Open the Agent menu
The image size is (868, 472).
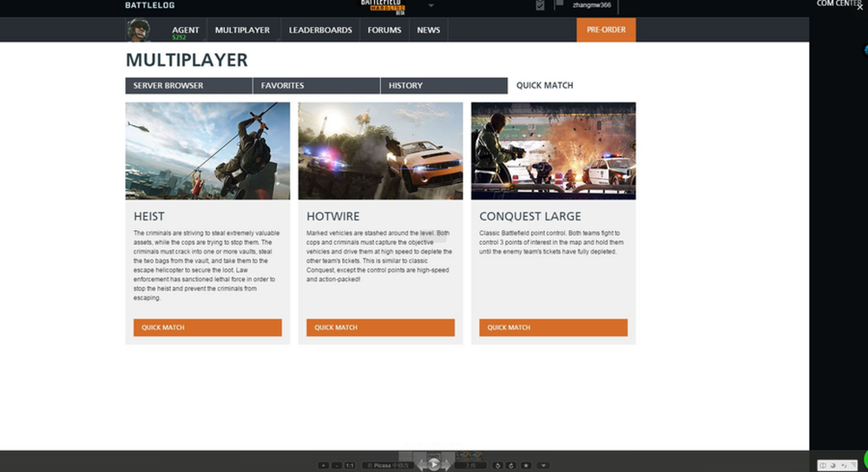point(186,29)
